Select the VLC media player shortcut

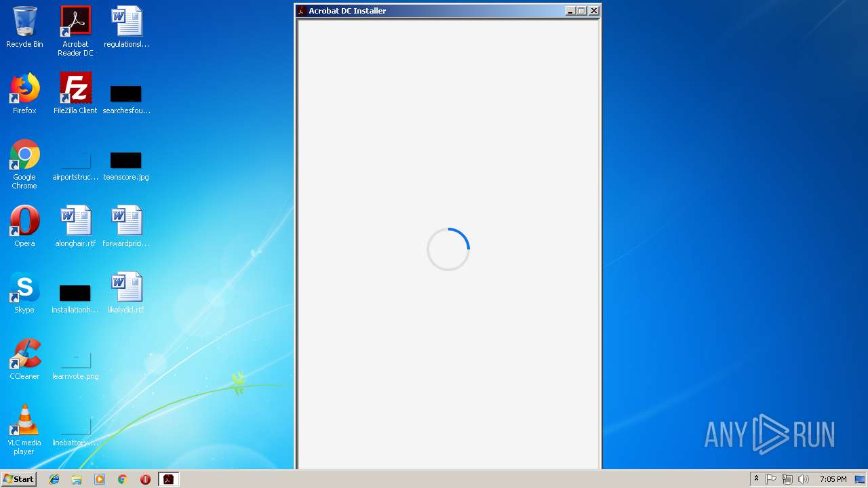(x=24, y=430)
